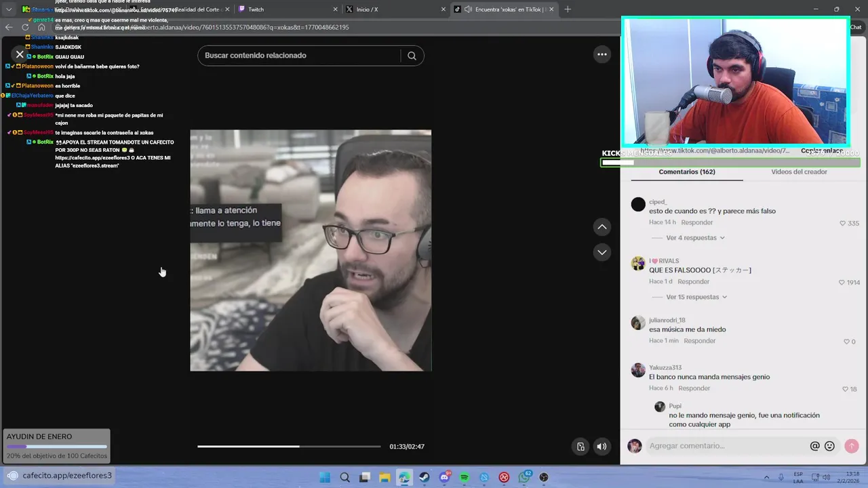Viewport: 868px width, 488px height.
Task: Click 'cafecito.app/ezeeflores3' overlay label
Action: [x=67, y=475]
